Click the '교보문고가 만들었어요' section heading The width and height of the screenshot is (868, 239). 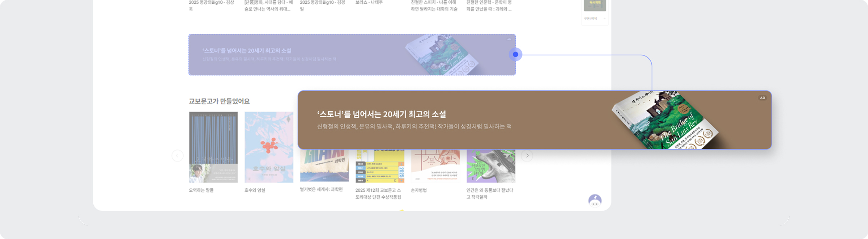coord(219,101)
